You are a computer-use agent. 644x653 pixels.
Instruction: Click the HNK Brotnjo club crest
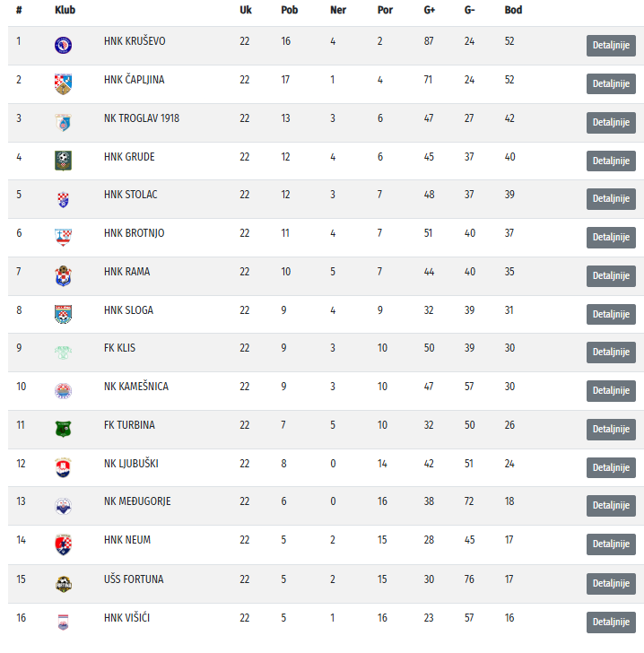click(63, 237)
